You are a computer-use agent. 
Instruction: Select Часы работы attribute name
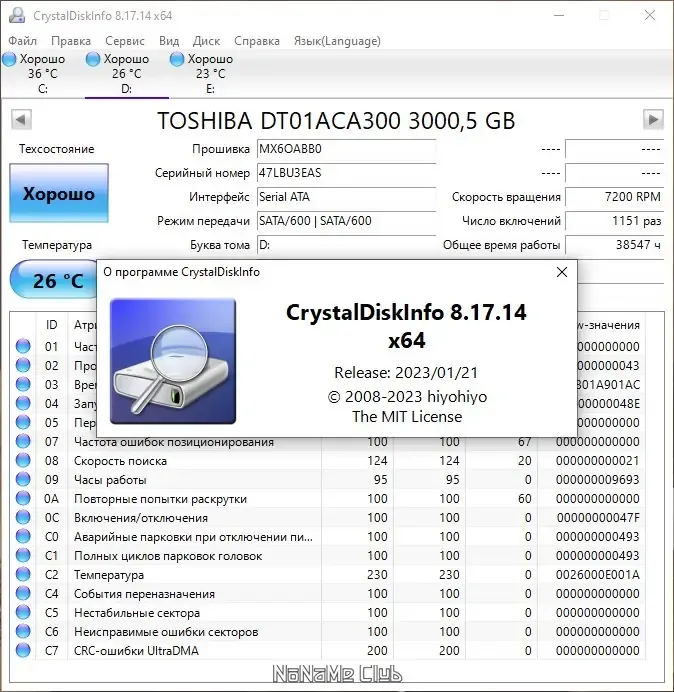110,480
